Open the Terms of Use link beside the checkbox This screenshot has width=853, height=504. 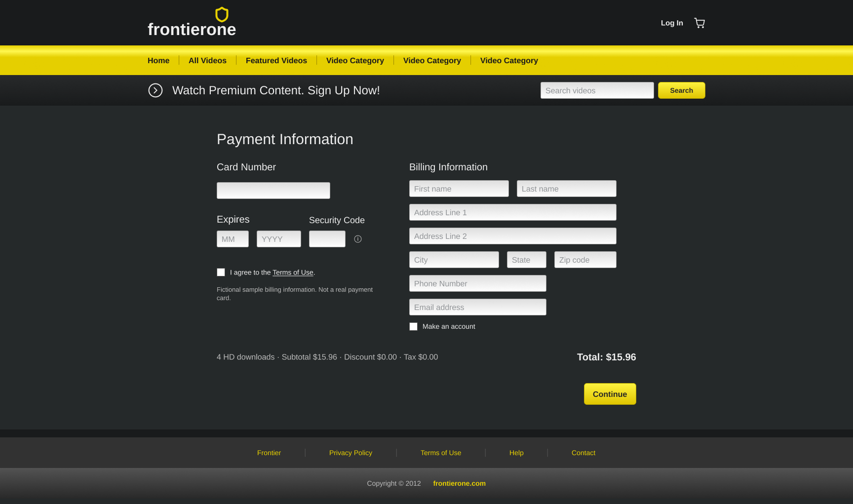coord(293,272)
